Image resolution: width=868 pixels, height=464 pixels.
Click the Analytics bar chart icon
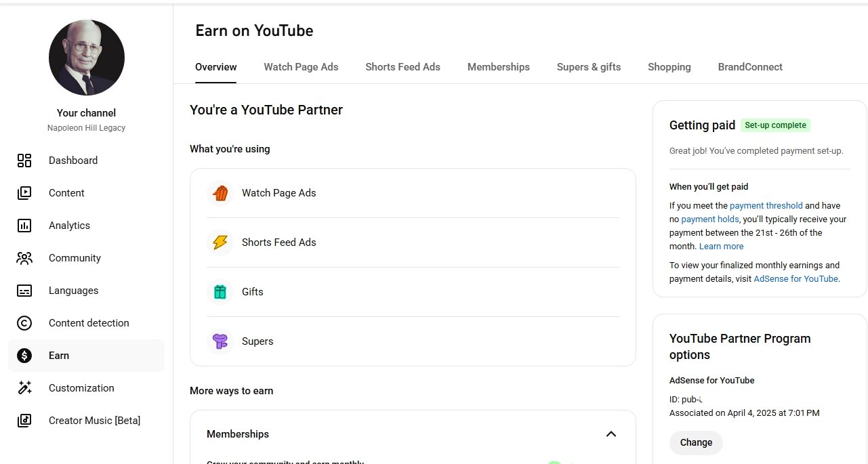[x=24, y=226]
